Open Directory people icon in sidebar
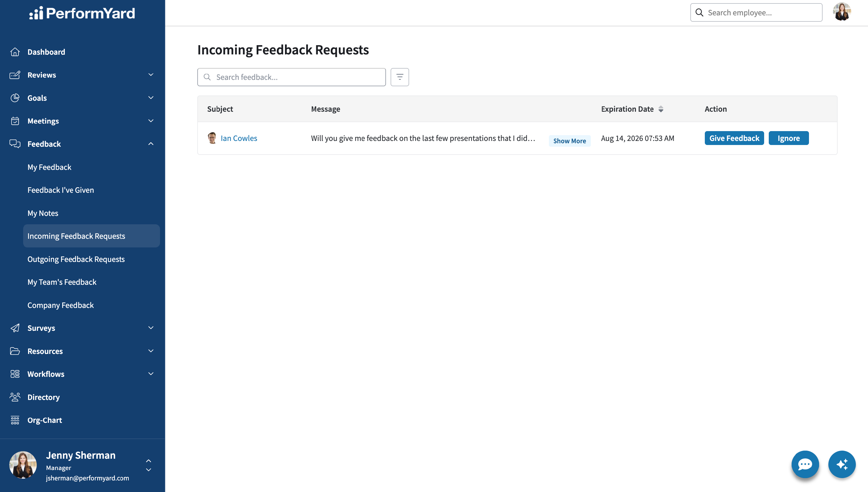This screenshot has width=868, height=492. point(15,397)
